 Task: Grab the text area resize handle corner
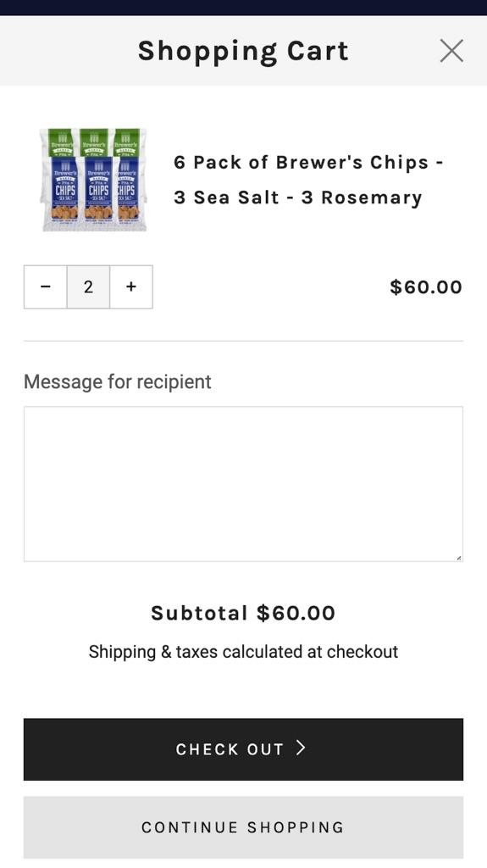(459, 558)
